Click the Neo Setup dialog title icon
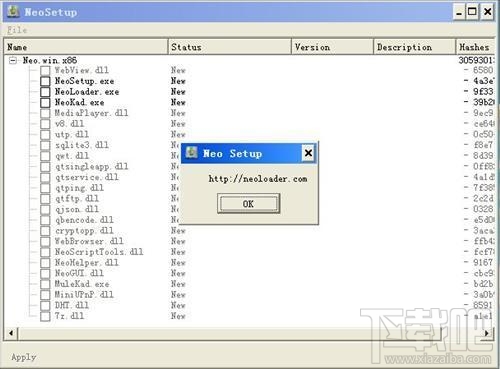The image size is (500, 369). click(191, 153)
